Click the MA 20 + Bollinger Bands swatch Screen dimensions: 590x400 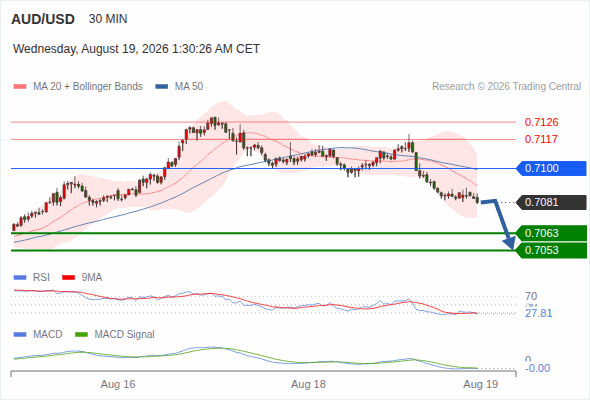[20, 87]
